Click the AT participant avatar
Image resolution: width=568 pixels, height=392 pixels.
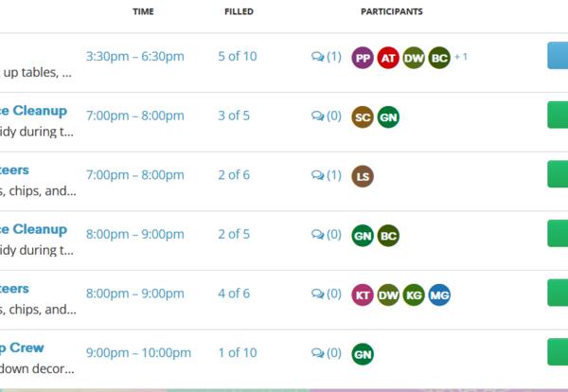tap(388, 58)
